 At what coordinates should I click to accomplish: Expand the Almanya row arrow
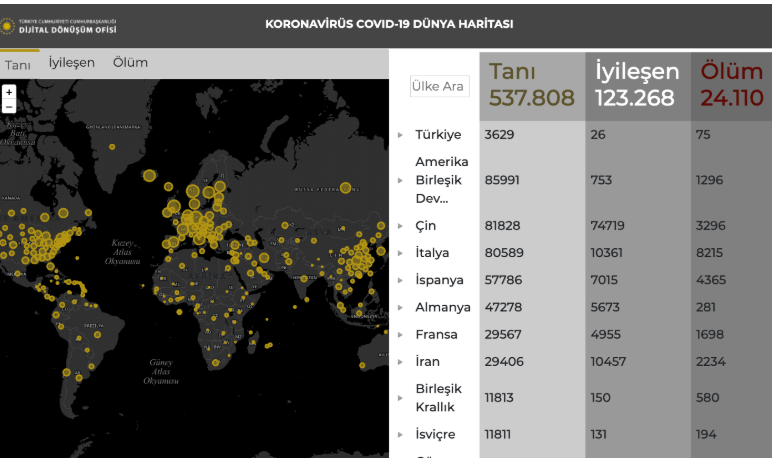pyautogui.click(x=401, y=308)
